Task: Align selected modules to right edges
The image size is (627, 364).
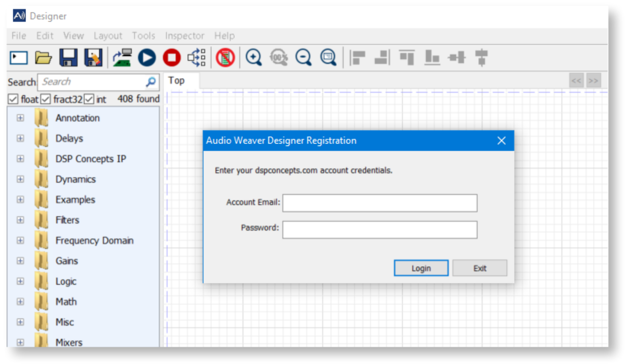Action: pos(382,57)
